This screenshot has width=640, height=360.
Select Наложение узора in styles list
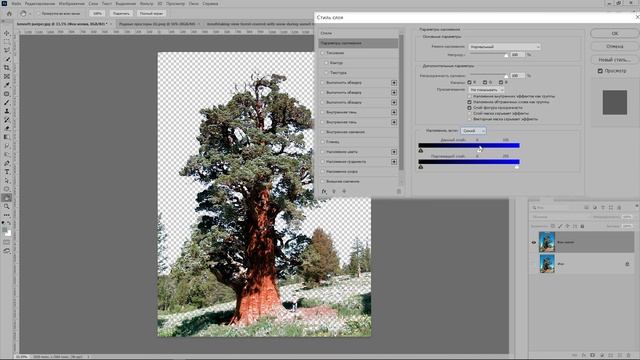pos(358,171)
